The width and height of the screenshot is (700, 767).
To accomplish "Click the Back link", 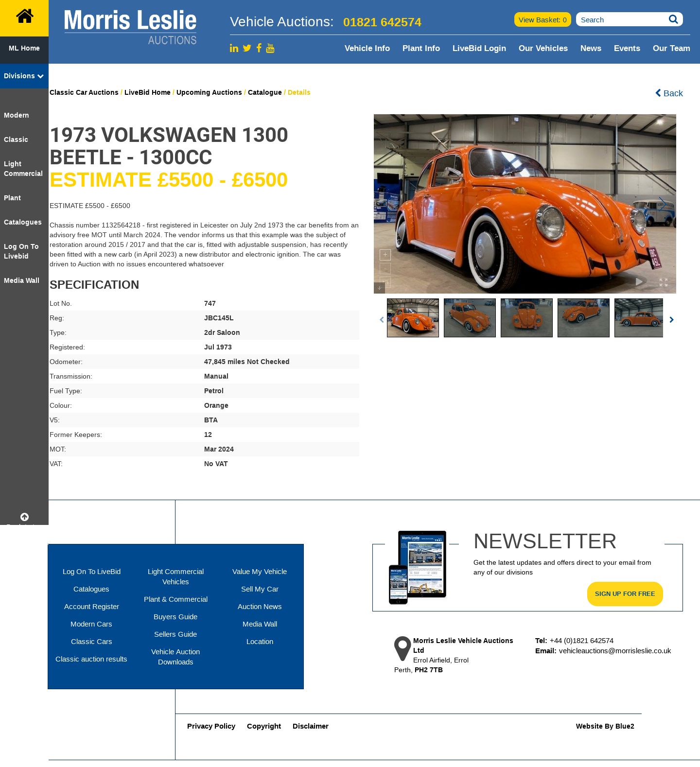I will (x=669, y=93).
